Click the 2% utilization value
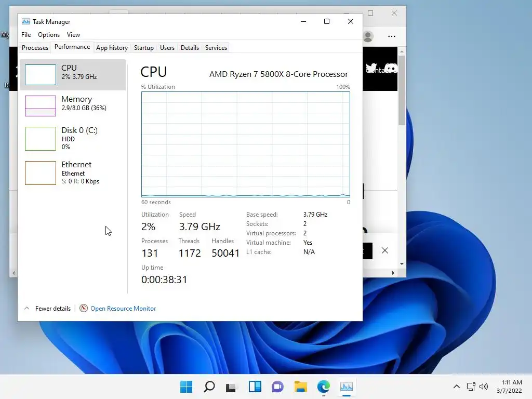Screen dimensions: 532x399 (x=148, y=227)
